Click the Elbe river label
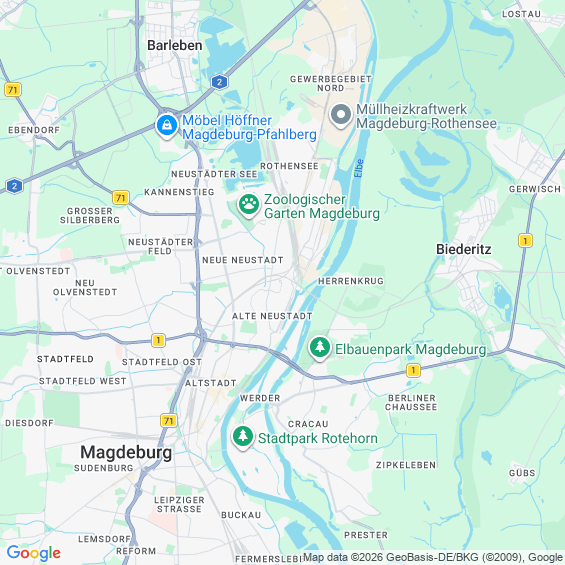Viewport: 565px width, 565px height. [359, 168]
